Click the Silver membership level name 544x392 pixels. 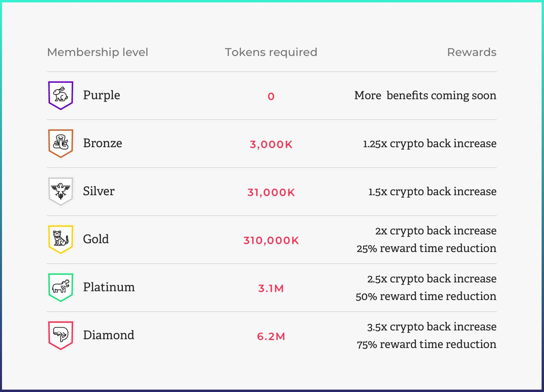click(99, 191)
